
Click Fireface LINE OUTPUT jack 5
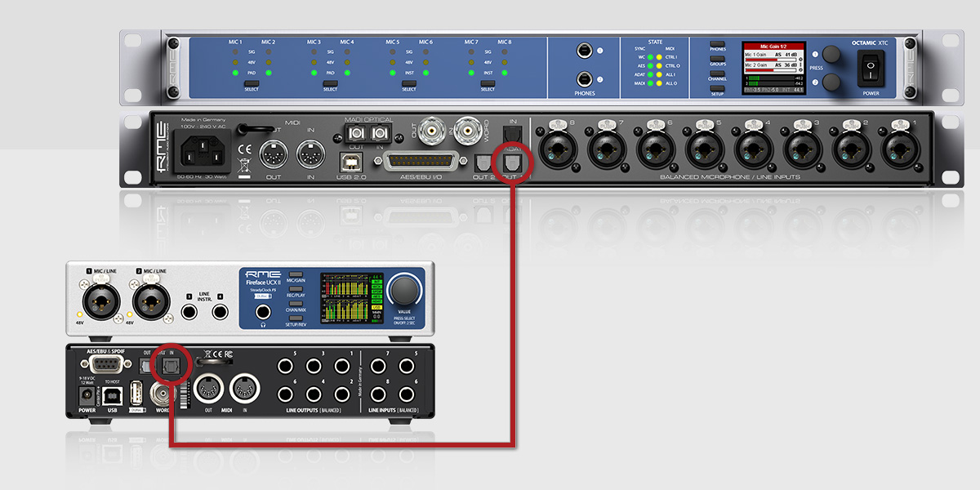(x=286, y=366)
